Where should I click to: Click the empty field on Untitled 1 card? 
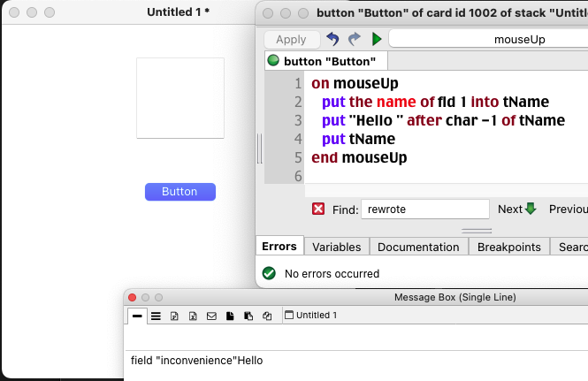click(180, 98)
